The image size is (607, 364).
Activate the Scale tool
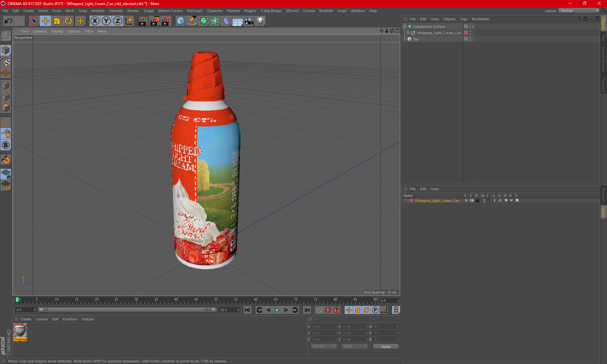tap(57, 21)
